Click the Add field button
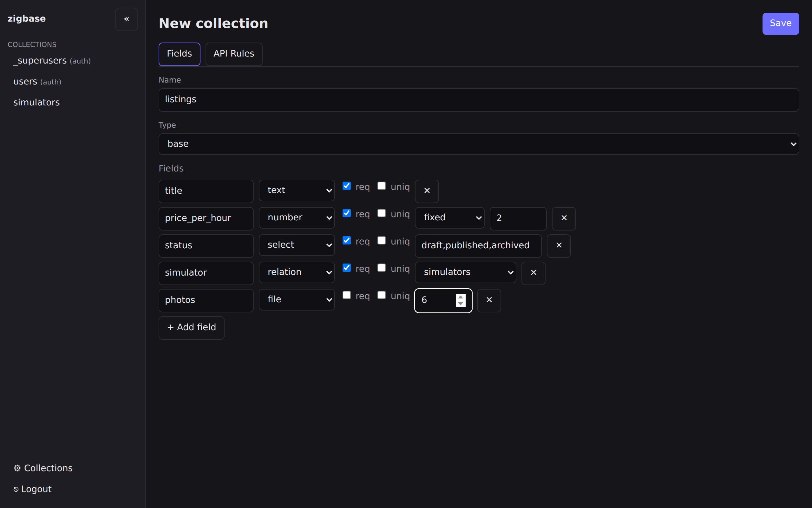Viewport: 812px width, 508px height. (x=191, y=328)
